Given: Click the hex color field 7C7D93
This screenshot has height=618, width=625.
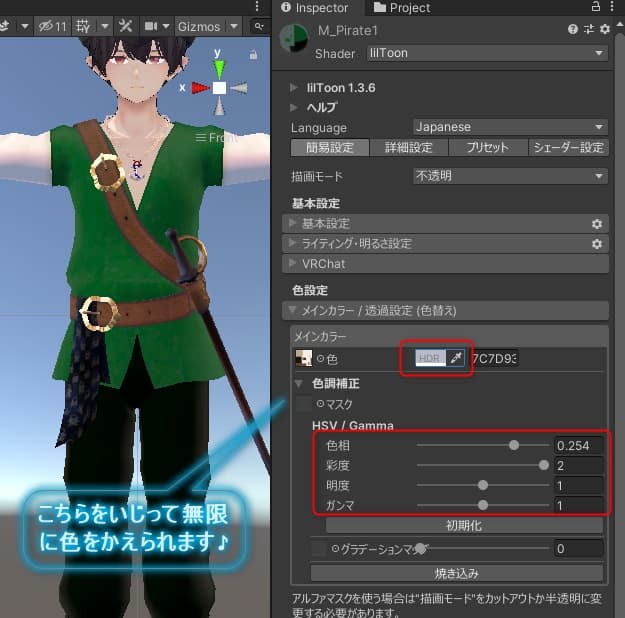Looking at the screenshot, I should [x=494, y=358].
